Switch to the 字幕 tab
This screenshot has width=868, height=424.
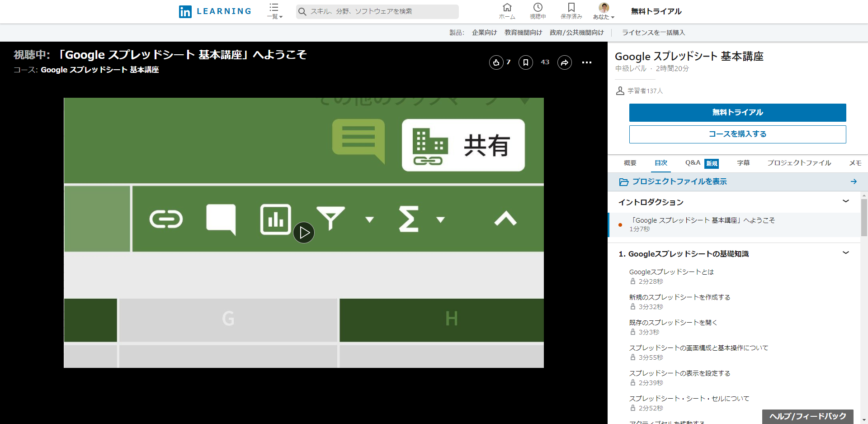click(743, 163)
